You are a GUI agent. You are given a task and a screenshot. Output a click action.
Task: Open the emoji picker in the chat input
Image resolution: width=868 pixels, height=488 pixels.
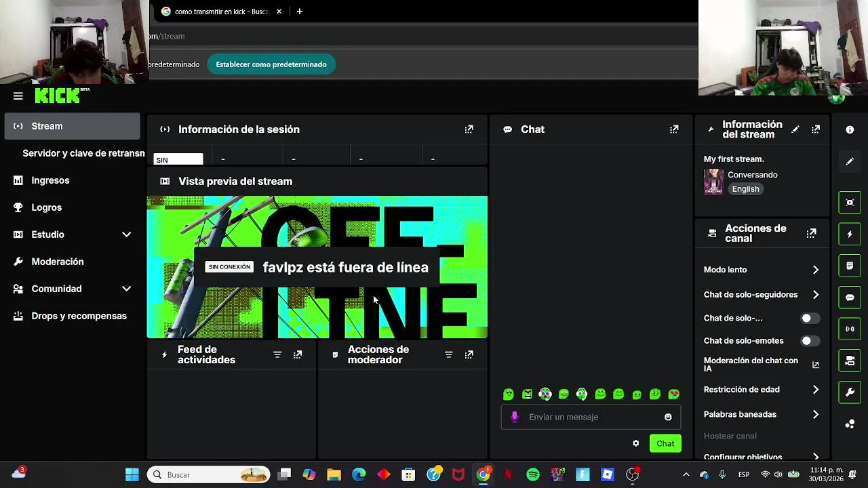tap(668, 417)
